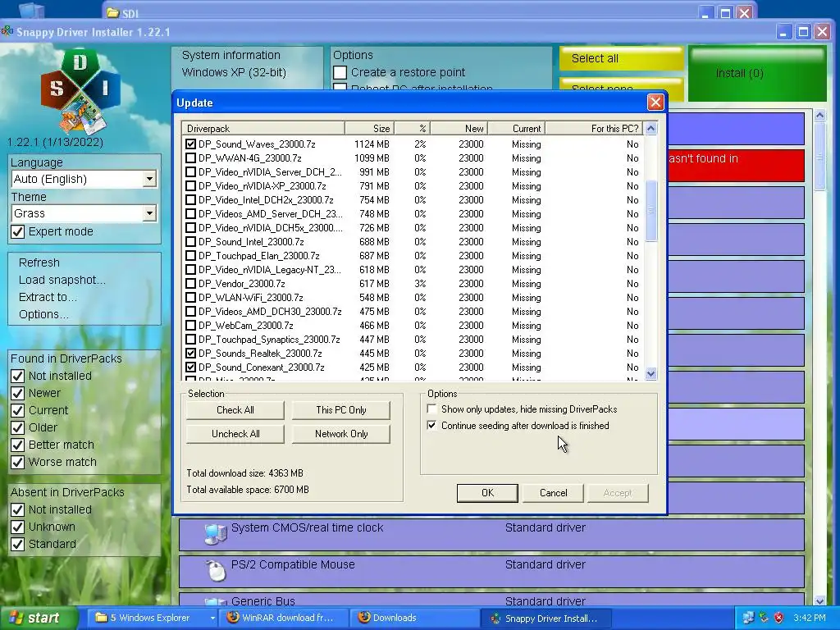
Task: Click Load snapshot... menu entry
Action: (62, 280)
